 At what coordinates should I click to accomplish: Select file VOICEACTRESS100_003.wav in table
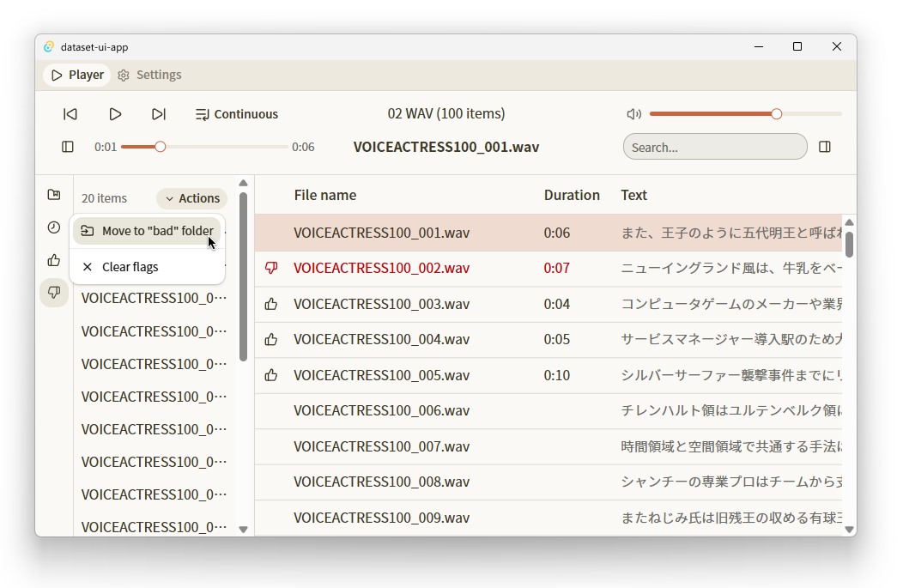381,304
